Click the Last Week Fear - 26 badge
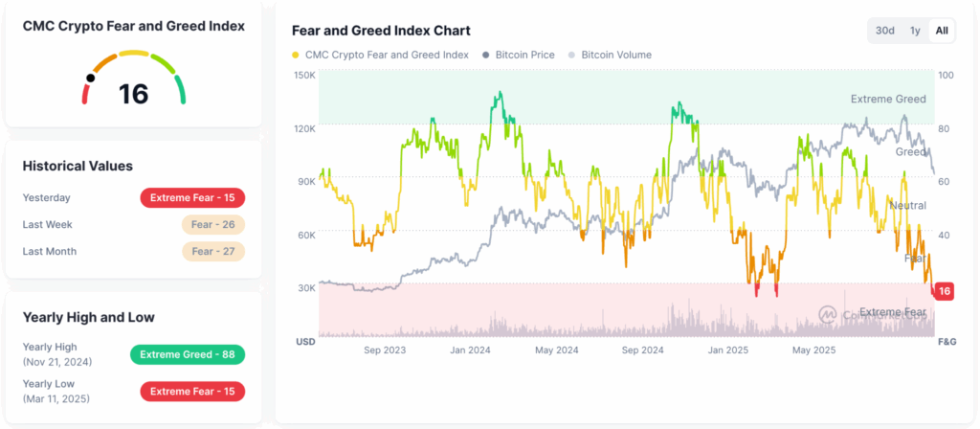The image size is (980, 429). point(212,225)
